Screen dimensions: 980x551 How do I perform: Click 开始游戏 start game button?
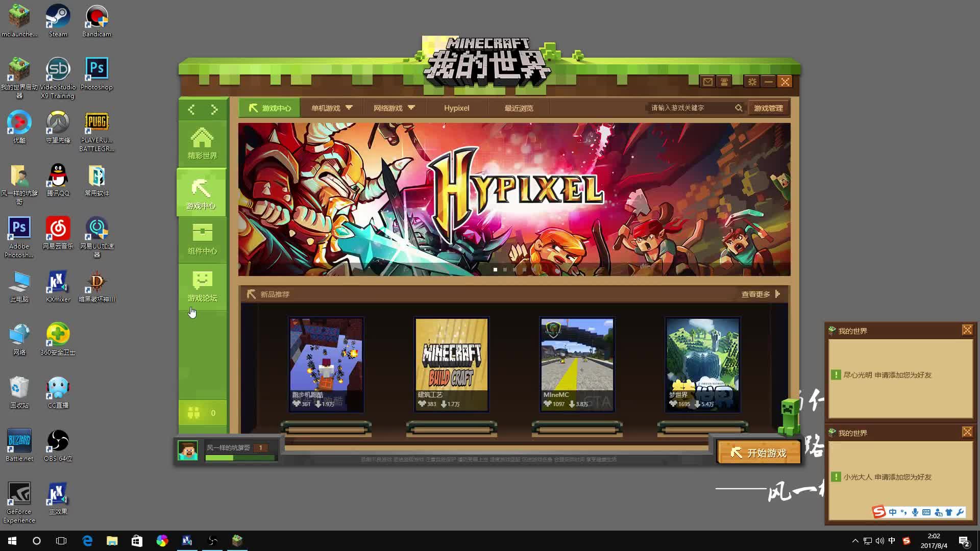(x=758, y=453)
